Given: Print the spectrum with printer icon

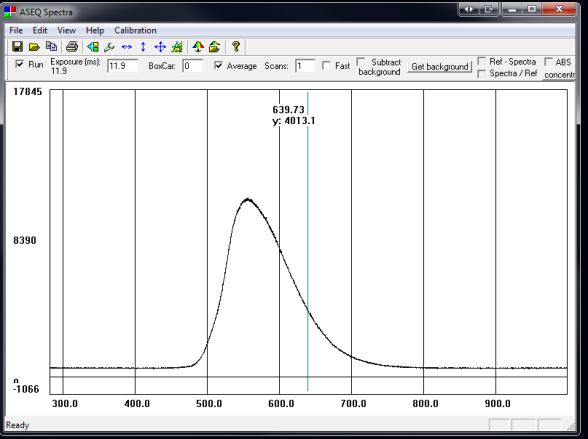Looking at the screenshot, I should click(x=72, y=46).
